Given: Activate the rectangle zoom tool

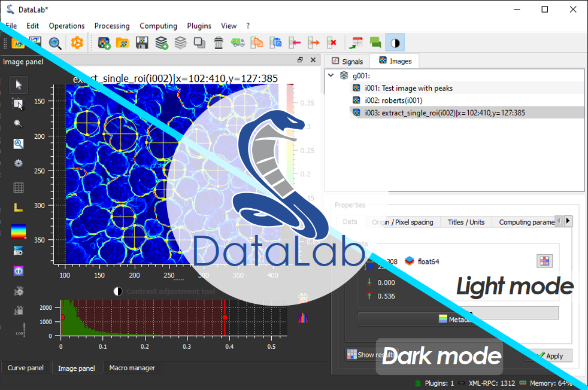Looking at the screenshot, I should [x=19, y=105].
